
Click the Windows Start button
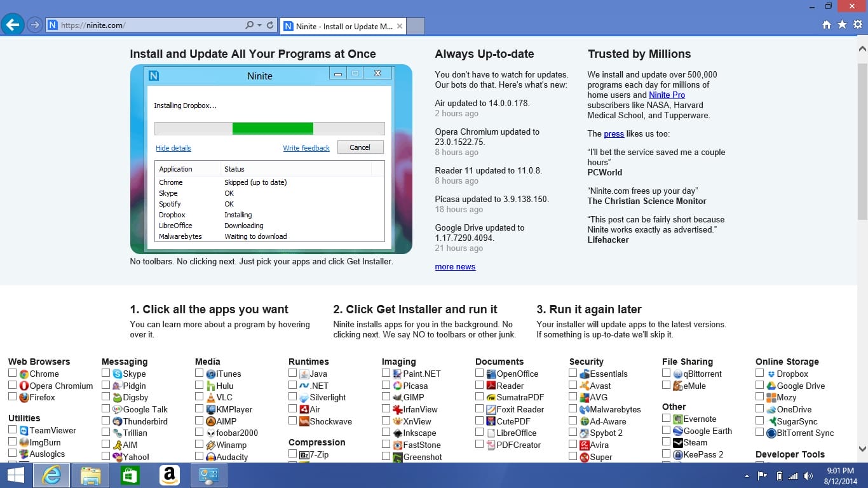(x=15, y=475)
